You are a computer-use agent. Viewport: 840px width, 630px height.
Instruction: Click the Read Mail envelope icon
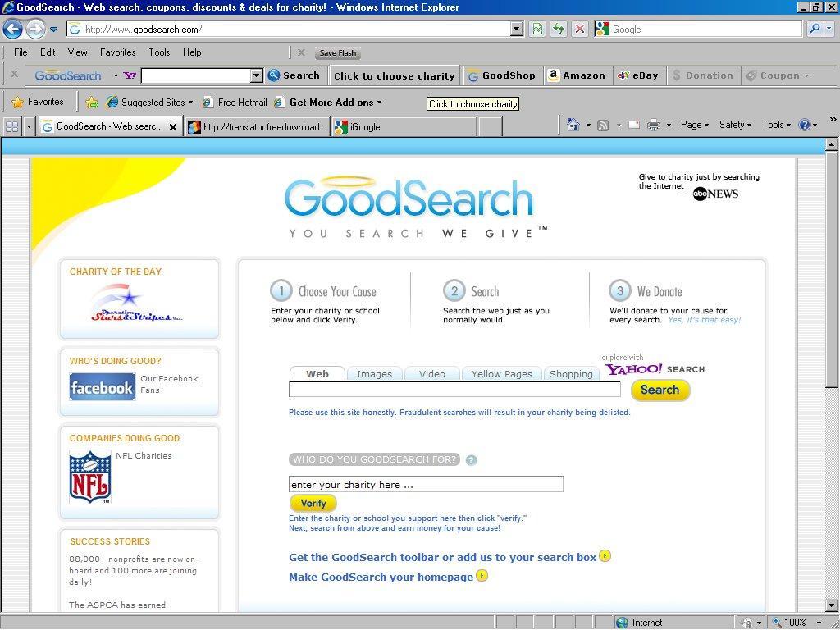pyautogui.click(x=634, y=126)
